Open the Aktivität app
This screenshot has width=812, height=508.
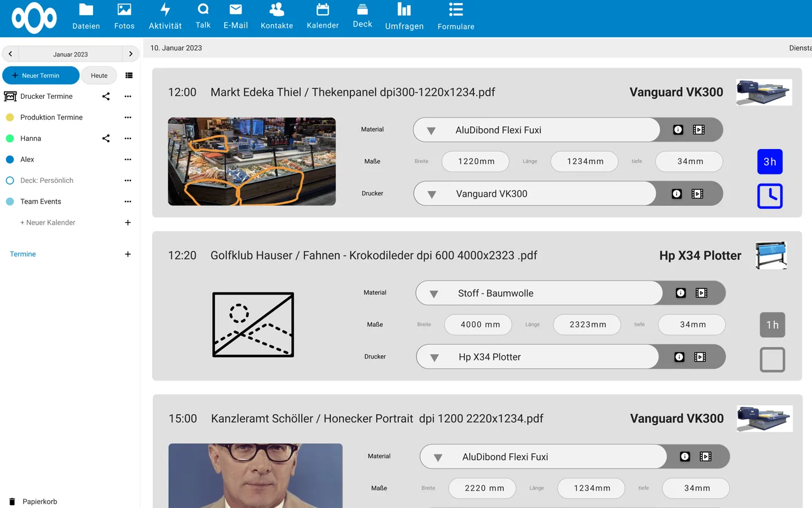tap(165, 17)
